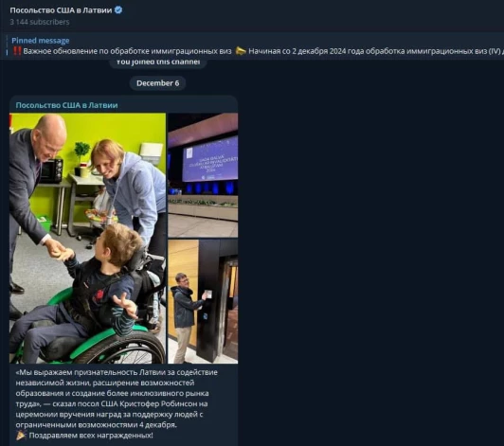Click the pinned text starting 'Начиная со 2 декабря'
The height and width of the screenshot is (446, 504).
(x=375, y=51)
